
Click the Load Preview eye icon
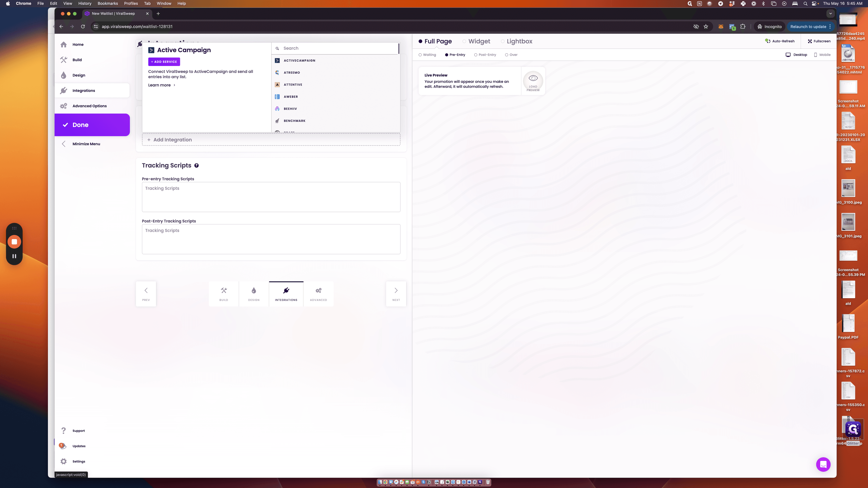point(533,81)
